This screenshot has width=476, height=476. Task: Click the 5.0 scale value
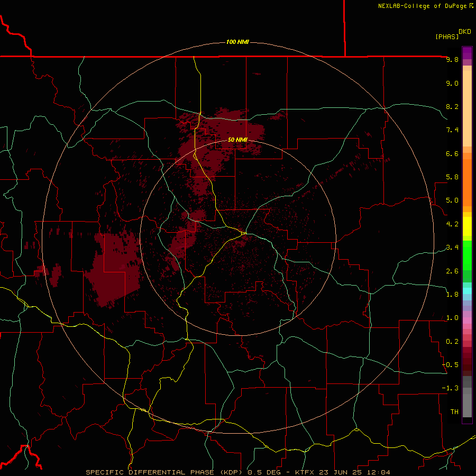click(452, 200)
